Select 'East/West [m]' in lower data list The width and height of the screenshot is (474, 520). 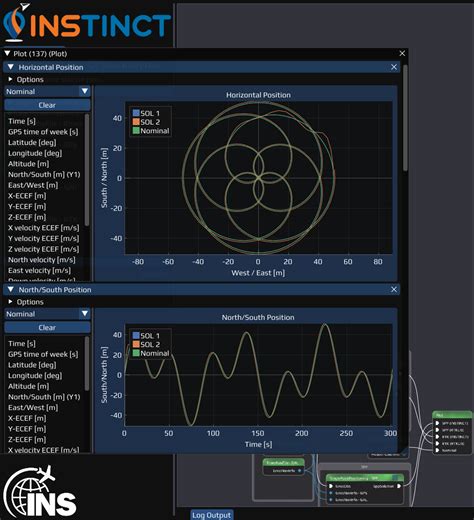pos(33,407)
